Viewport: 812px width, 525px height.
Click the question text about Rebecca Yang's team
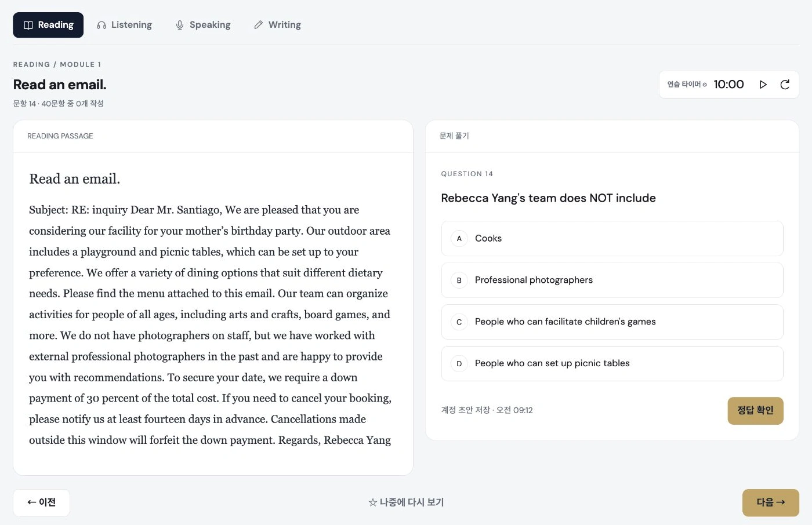pyautogui.click(x=548, y=198)
